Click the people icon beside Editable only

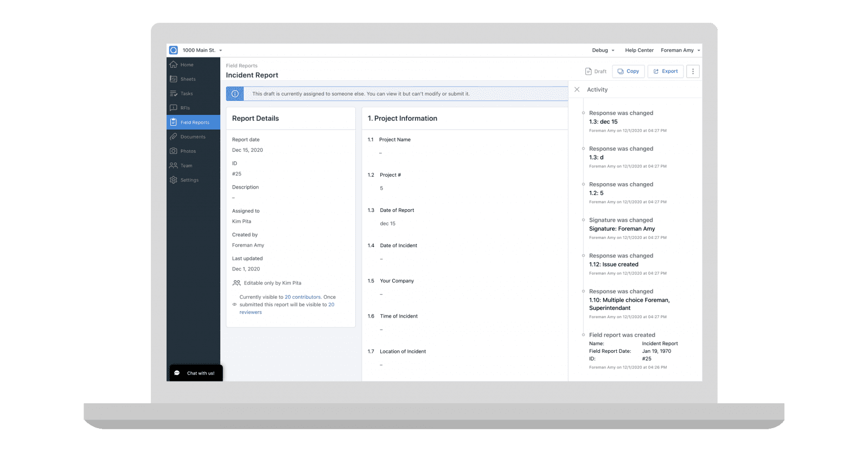point(237,283)
